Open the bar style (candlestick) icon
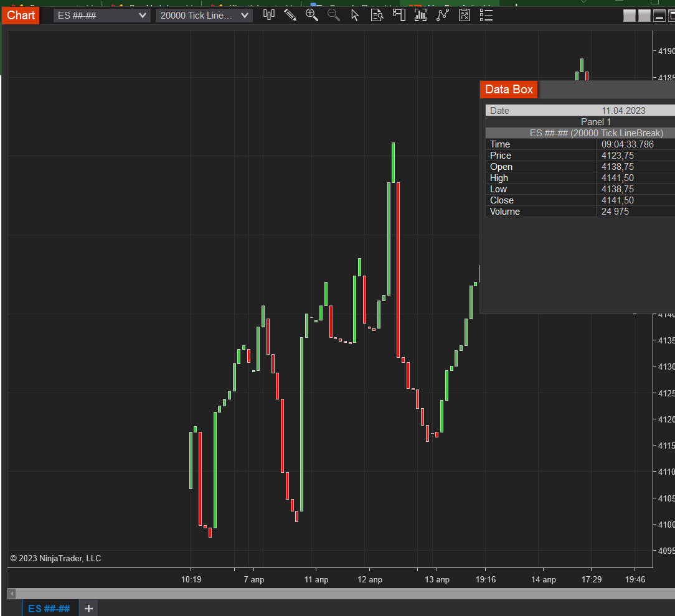 click(268, 15)
